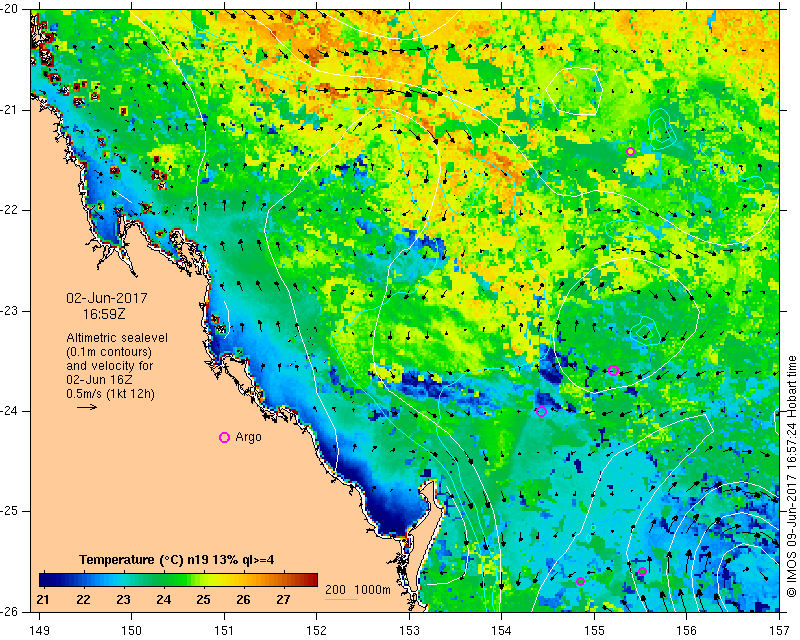800x640 pixels.
Task: Click longitude axis label '151'
Action: (224, 631)
